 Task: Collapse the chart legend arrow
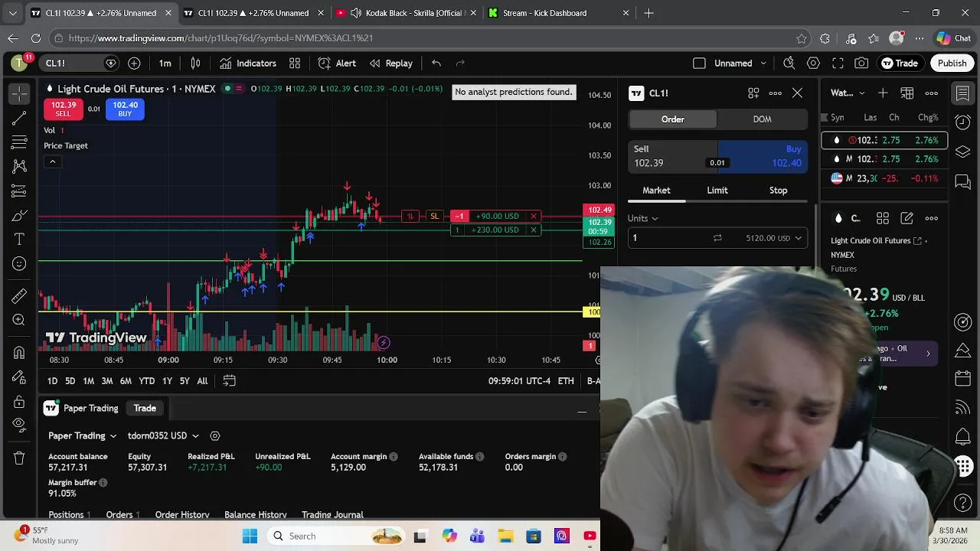pyautogui.click(x=52, y=161)
